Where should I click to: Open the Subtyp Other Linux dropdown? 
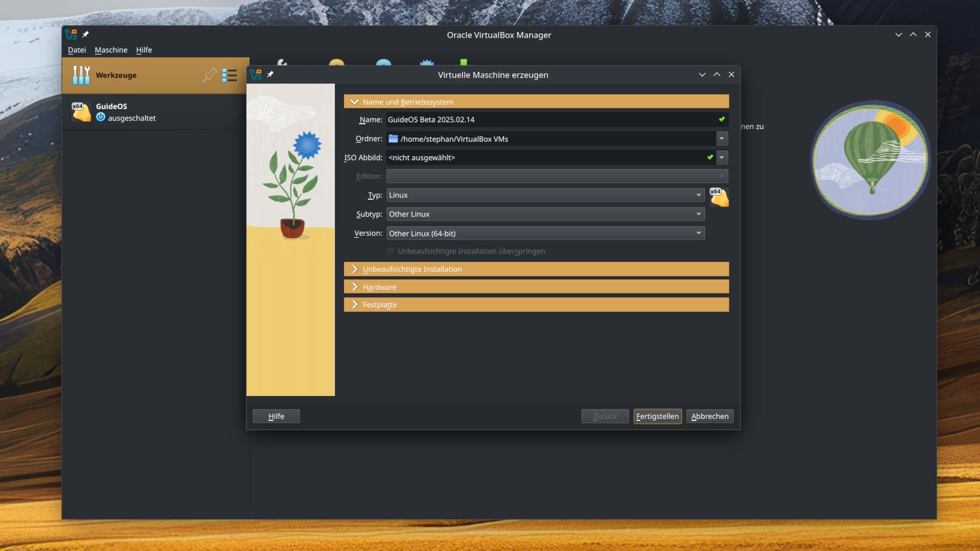point(546,214)
